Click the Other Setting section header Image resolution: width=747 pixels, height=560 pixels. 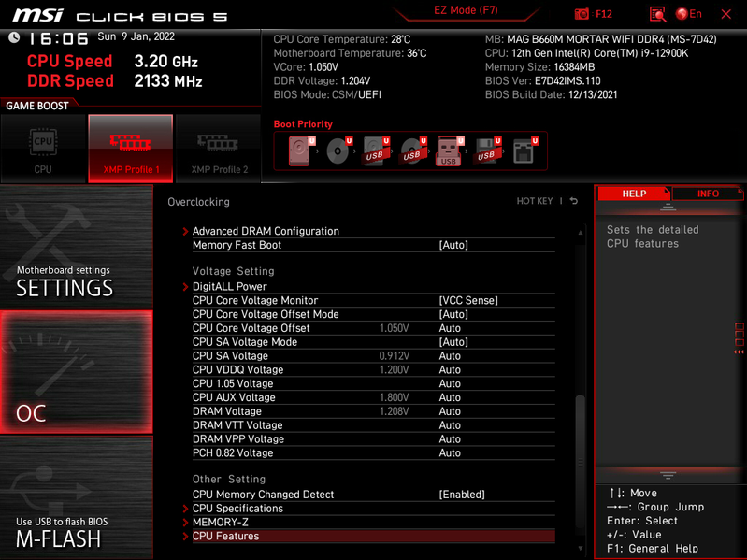click(x=229, y=479)
